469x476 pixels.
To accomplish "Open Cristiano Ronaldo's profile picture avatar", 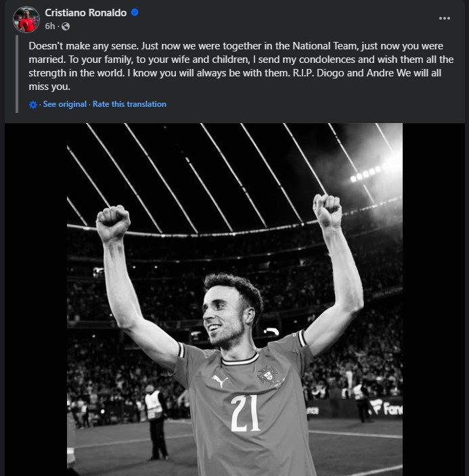I will pos(26,20).
